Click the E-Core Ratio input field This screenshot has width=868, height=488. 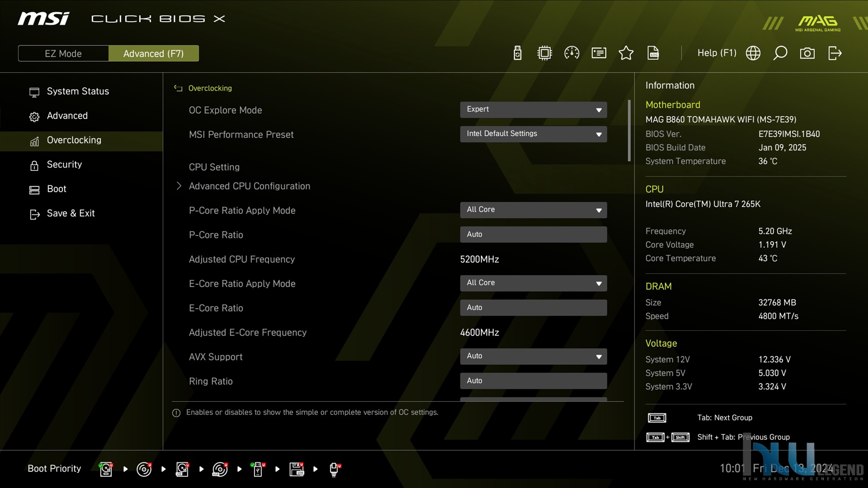click(533, 308)
